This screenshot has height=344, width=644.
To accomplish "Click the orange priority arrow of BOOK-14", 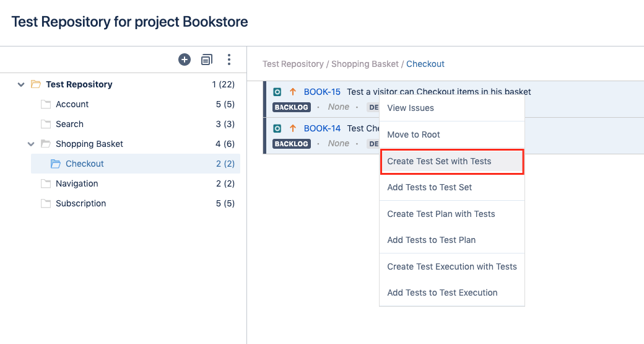I will point(293,128).
